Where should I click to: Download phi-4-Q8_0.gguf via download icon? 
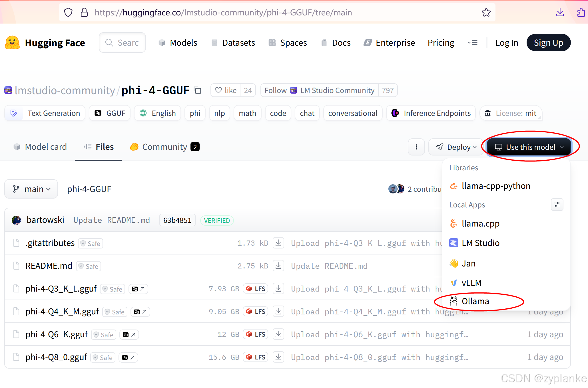tap(278, 357)
